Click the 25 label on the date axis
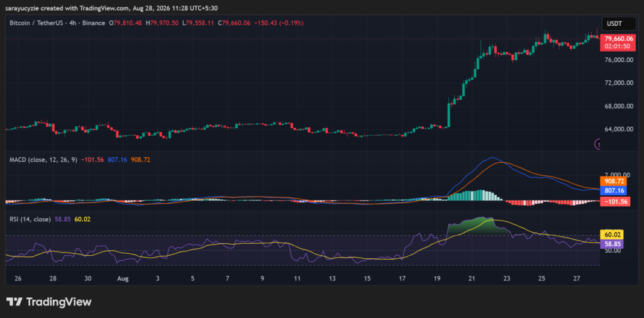 [541, 278]
